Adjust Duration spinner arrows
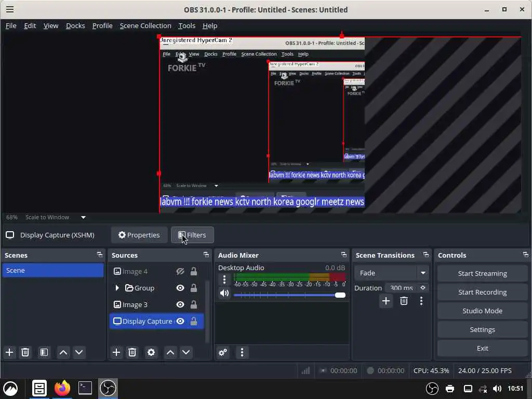The height and width of the screenshot is (399, 532). [x=423, y=288]
